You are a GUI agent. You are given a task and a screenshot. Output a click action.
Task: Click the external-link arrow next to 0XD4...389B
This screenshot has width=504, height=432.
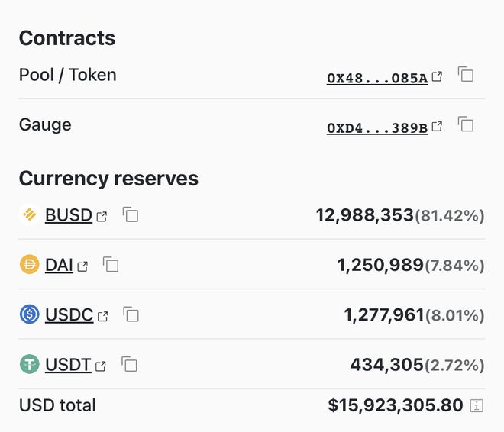pyautogui.click(x=437, y=126)
